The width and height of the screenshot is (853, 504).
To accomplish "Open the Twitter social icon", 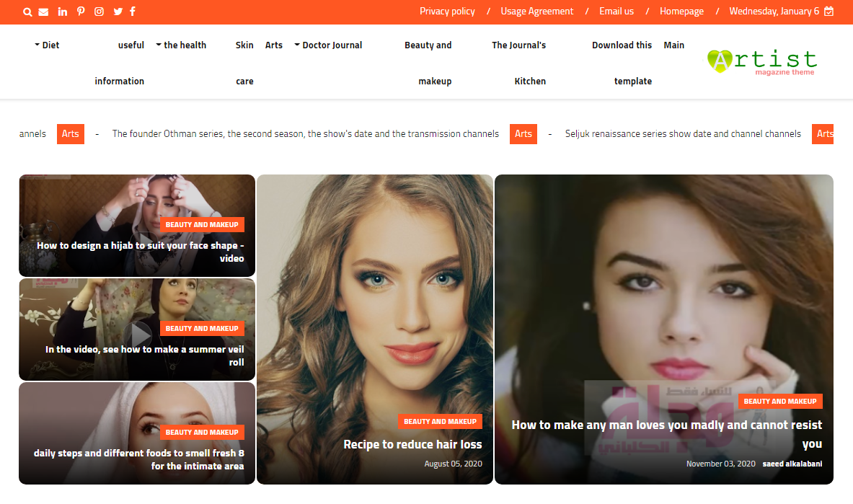I will [118, 12].
